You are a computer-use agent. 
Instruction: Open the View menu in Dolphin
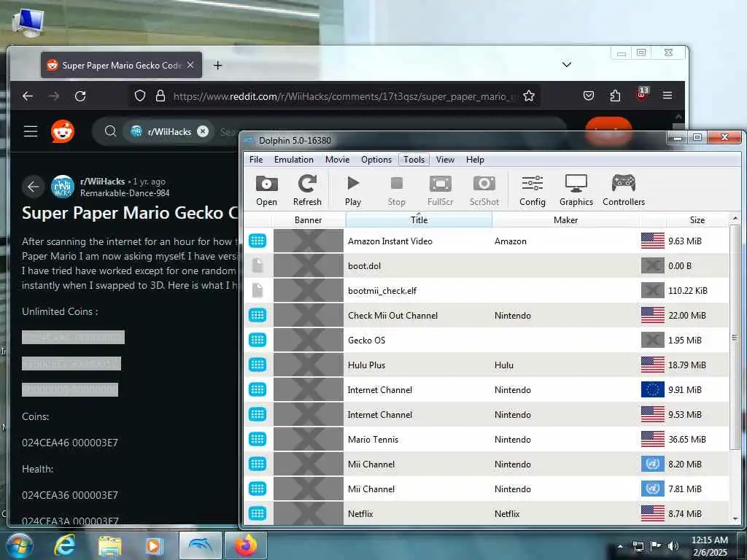tap(445, 160)
